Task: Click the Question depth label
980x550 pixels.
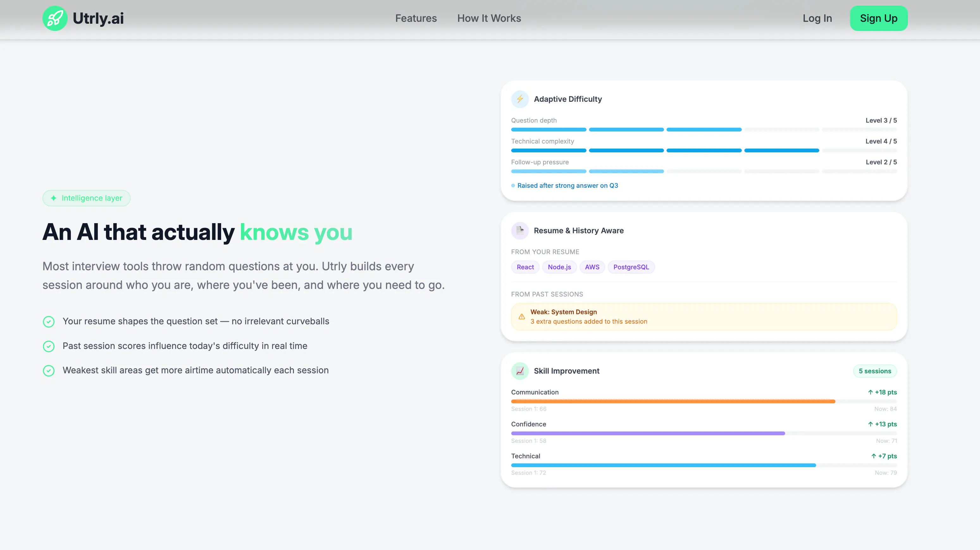Action: 534,120
